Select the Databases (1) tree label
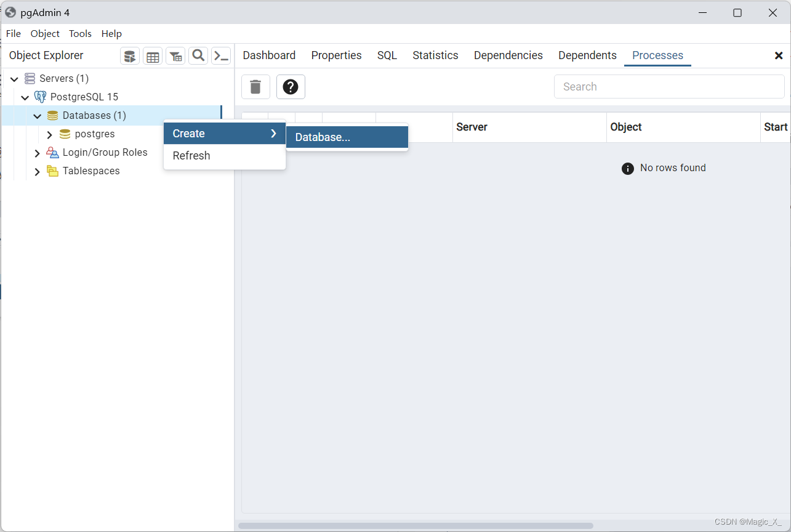 tap(94, 116)
